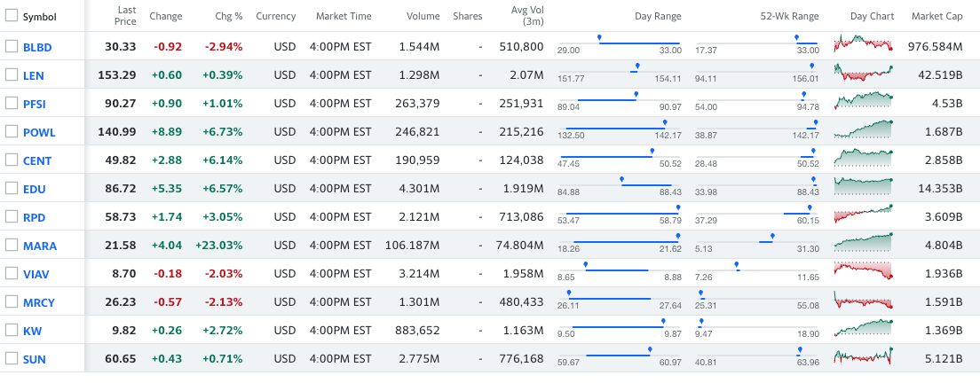Tick the select-all checkbox beside Symbol header
Image resolution: width=980 pixels, height=383 pixels.
coord(12,16)
